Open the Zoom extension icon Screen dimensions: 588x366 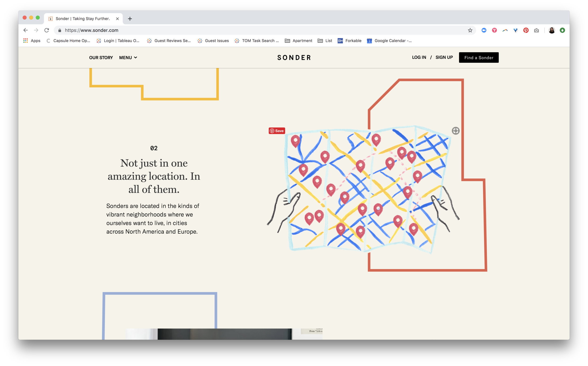click(484, 30)
